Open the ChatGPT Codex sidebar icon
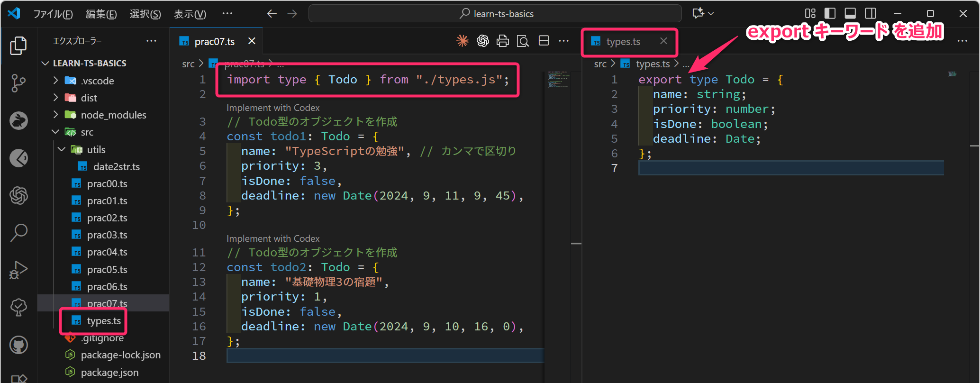The height and width of the screenshot is (383, 980). 18,195
